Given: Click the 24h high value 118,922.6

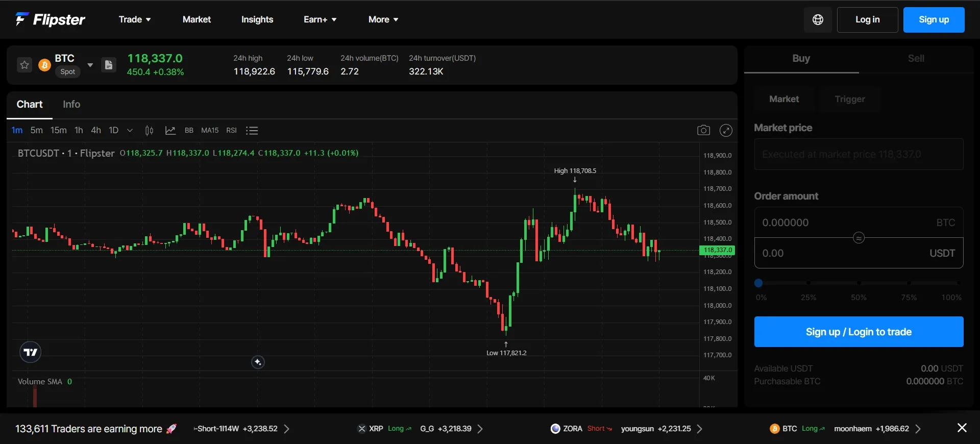Looking at the screenshot, I should tap(254, 71).
